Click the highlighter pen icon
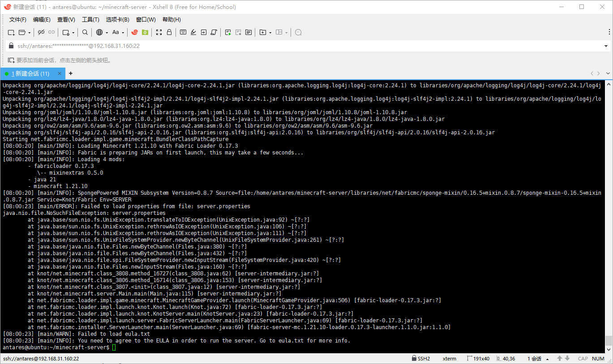Image resolution: width=613 pixels, height=364 pixels. coord(193,32)
